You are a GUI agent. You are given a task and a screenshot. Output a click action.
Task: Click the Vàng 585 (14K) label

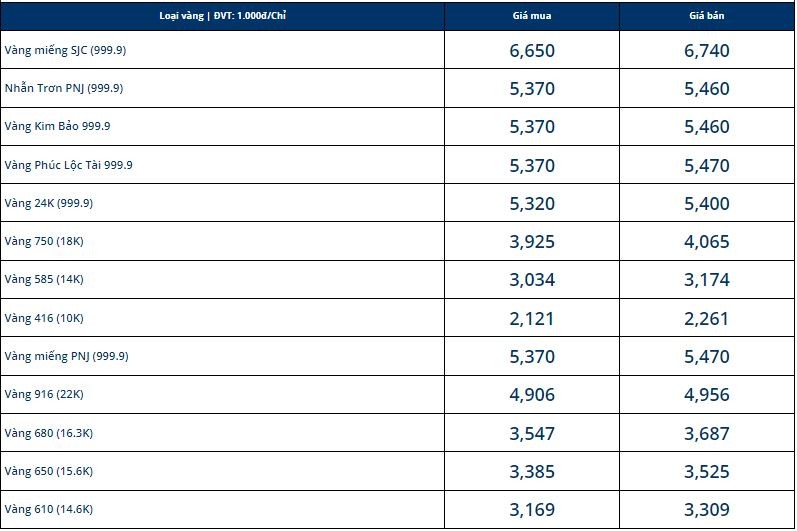coord(44,279)
